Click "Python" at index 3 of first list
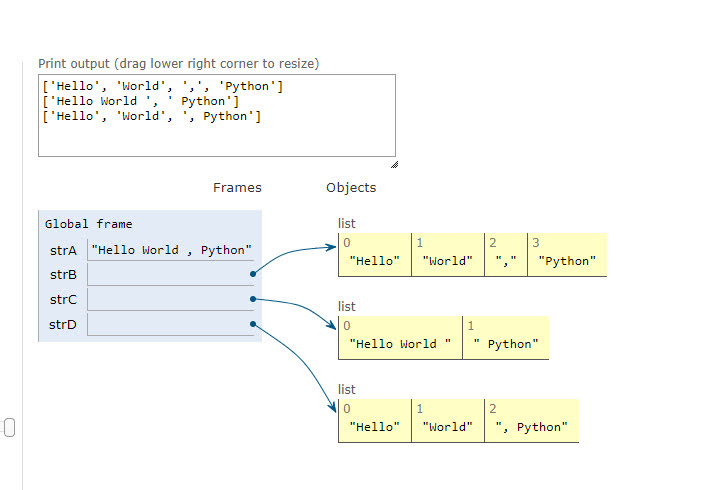 tap(567, 255)
